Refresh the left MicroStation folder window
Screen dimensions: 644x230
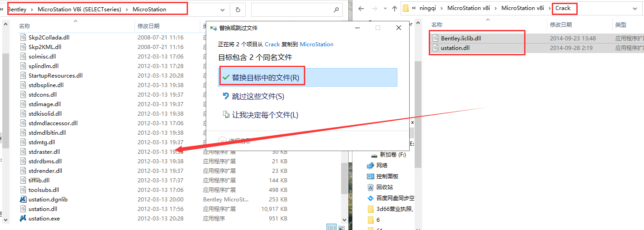tap(238, 9)
